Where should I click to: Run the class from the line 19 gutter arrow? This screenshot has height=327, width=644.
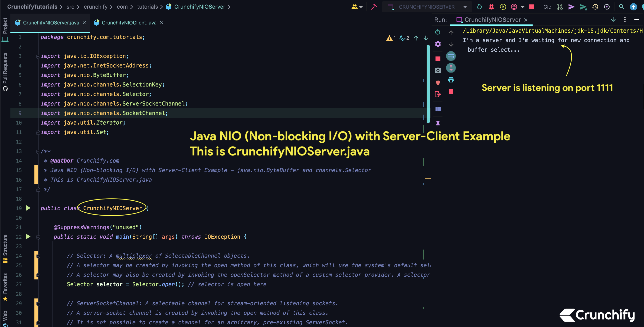click(28, 208)
